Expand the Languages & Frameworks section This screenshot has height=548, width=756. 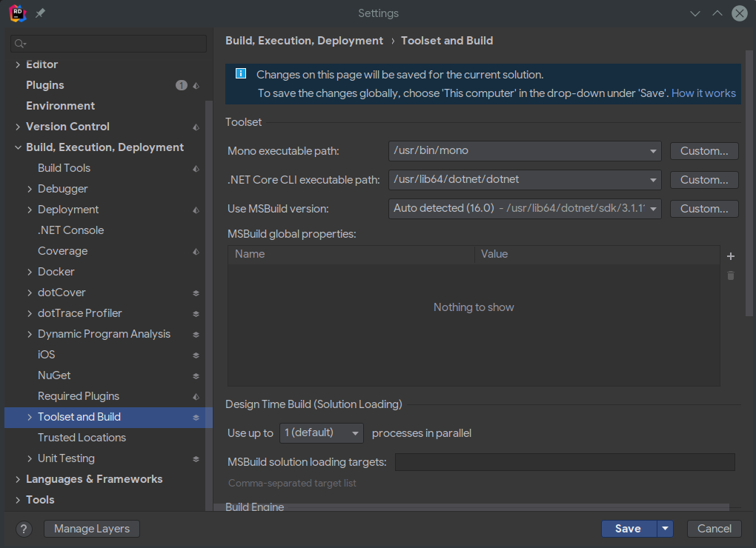[x=18, y=479]
